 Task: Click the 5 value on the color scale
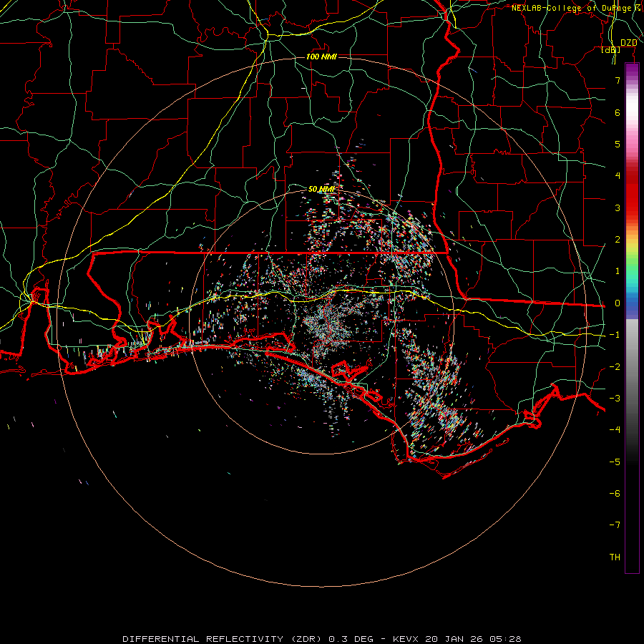618,144
